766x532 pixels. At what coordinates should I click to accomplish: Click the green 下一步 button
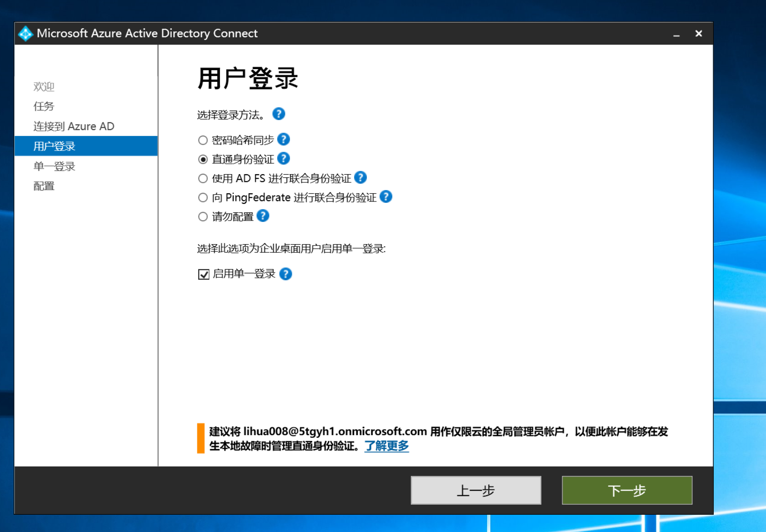(x=627, y=490)
